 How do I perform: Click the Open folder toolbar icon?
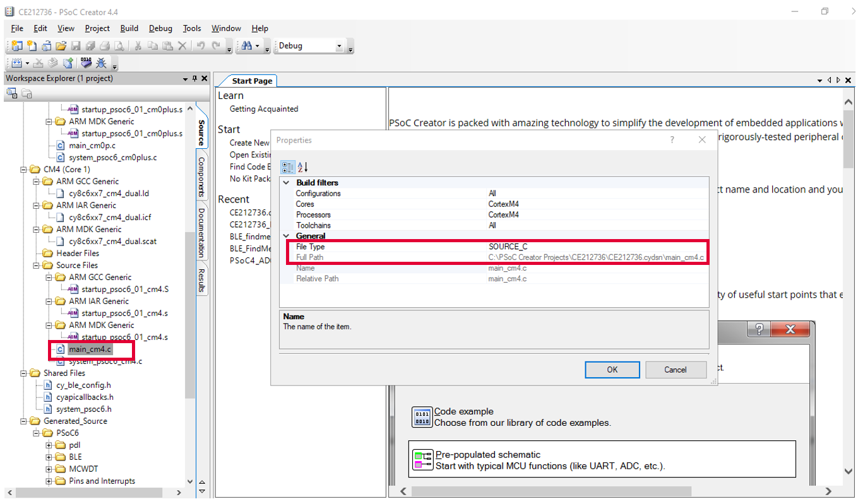(x=61, y=45)
